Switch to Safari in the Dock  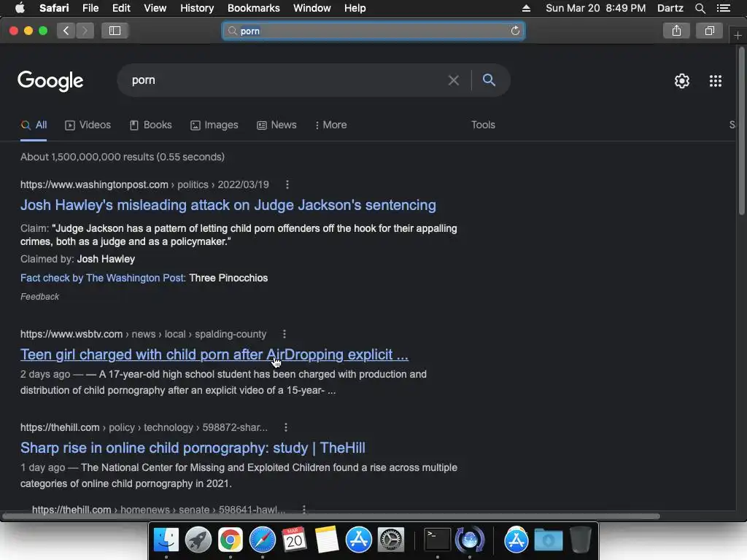pyautogui.click(x=263, y=540)
